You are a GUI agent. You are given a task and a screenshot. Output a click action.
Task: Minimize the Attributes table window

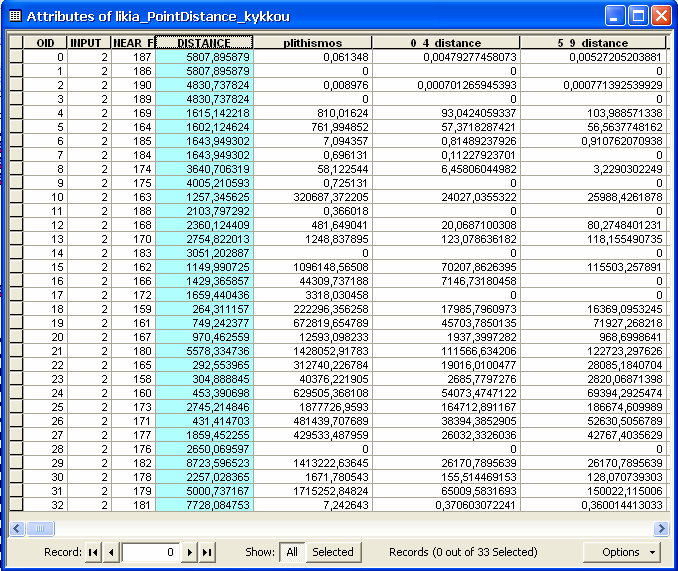pos(614,16)
